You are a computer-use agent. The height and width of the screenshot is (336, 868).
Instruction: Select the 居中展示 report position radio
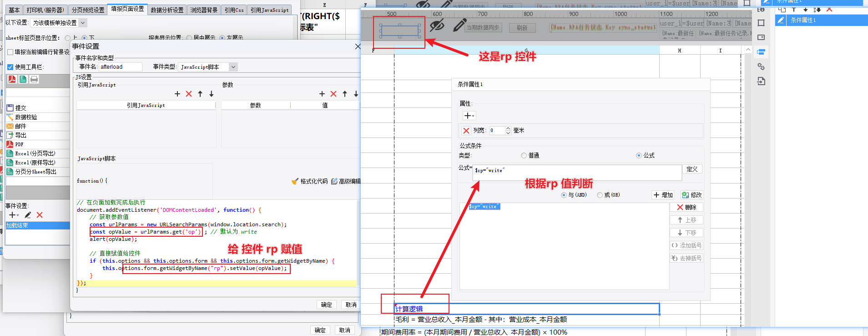(x=189, y=38)
